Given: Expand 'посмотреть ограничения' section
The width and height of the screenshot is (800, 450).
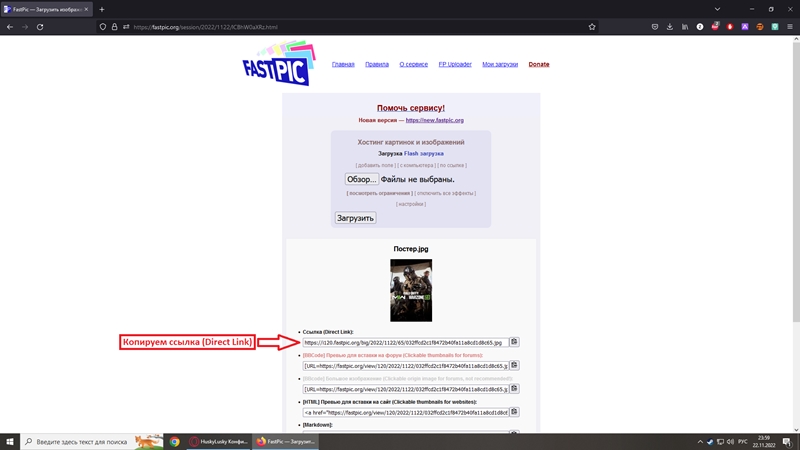Looking at the screenshot, I should (379, 193).
